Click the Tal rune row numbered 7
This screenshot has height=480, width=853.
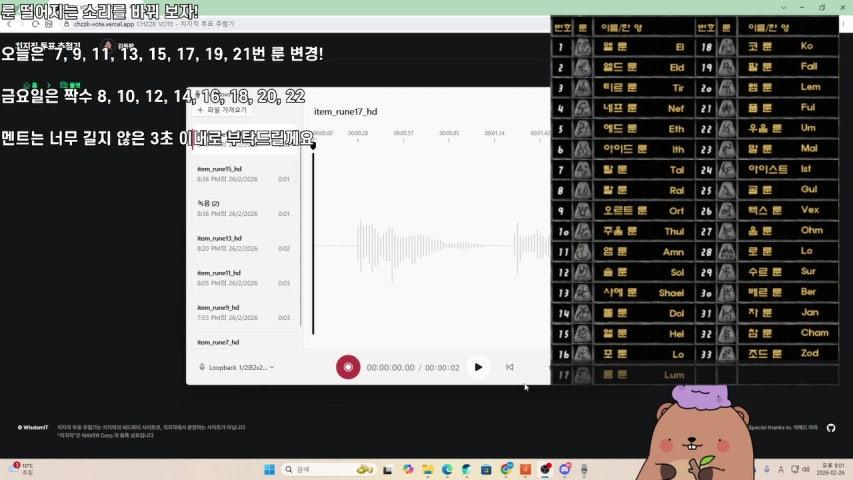point(623,170)
